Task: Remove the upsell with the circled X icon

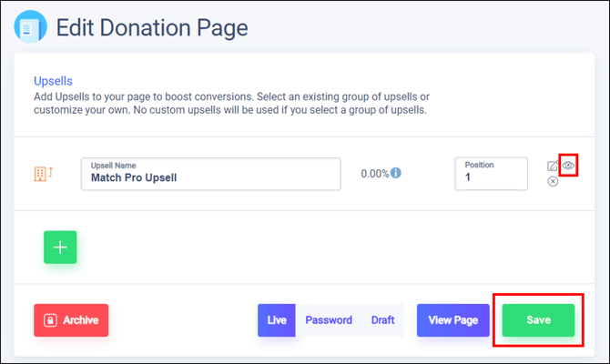Action: click(553, 182)
